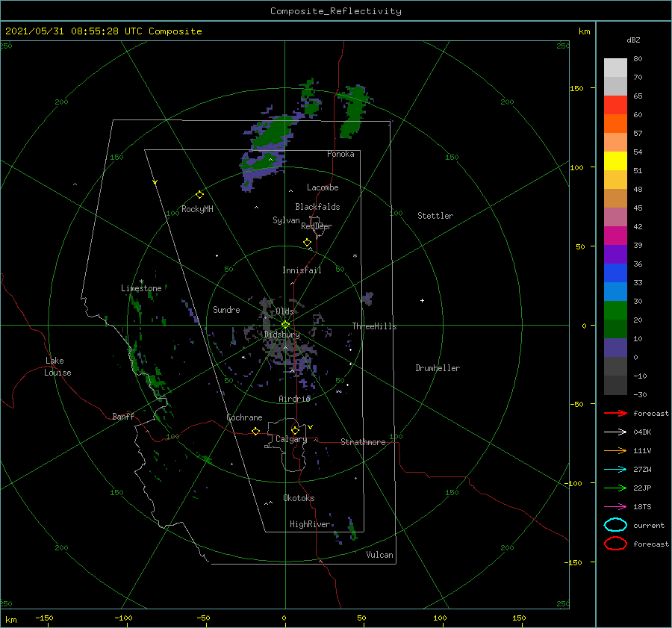This screenshot has width=672, height=628.
Task: Click the Ponoka city label
Action: [x=340, y=154]
